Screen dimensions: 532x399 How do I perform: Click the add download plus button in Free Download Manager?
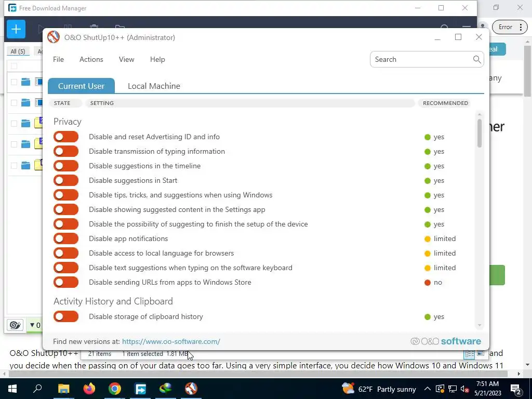(16, 29)
